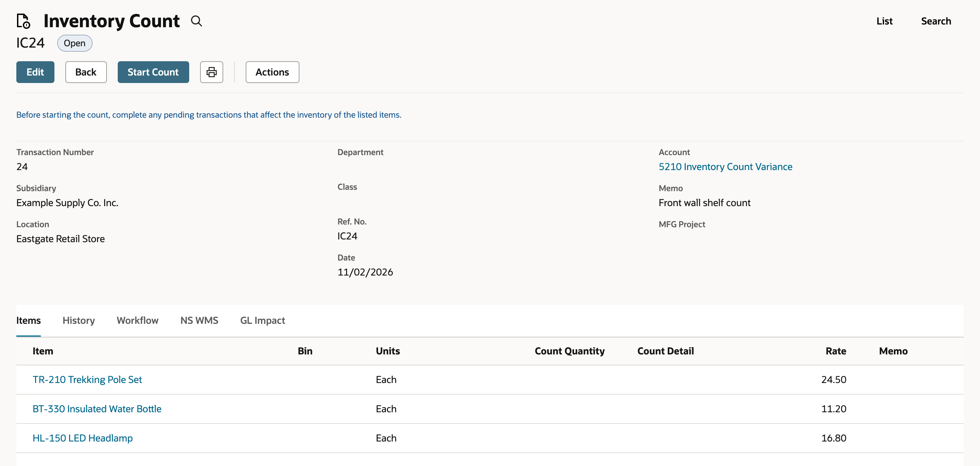Open the List link at top right
The image size is (980, 466).
click(x=884, y=21)
